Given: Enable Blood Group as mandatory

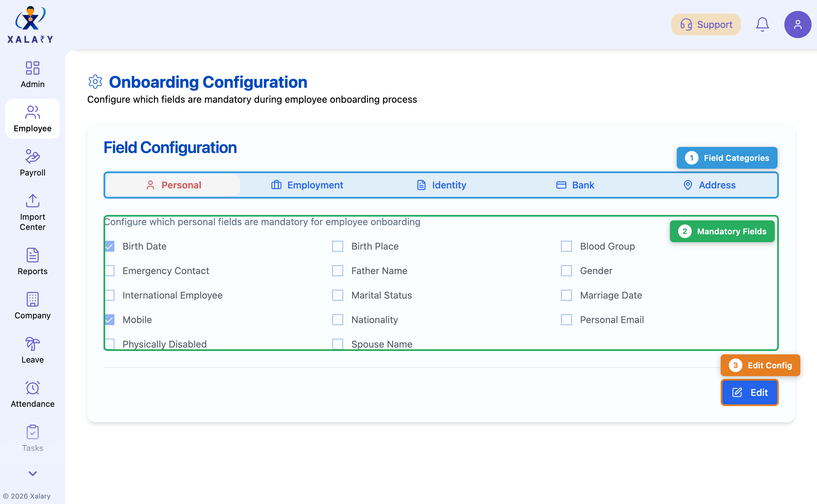Looking at the screenshot, I should point(566,246).
